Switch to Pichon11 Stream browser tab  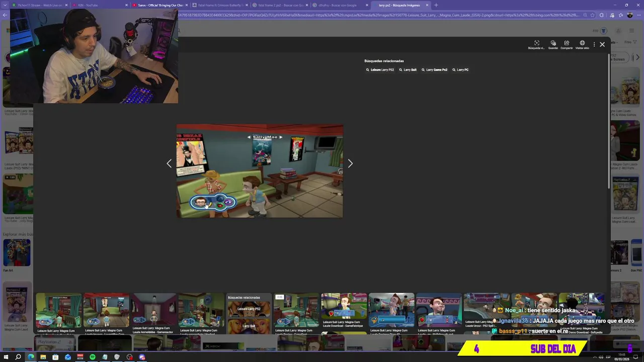40,5
